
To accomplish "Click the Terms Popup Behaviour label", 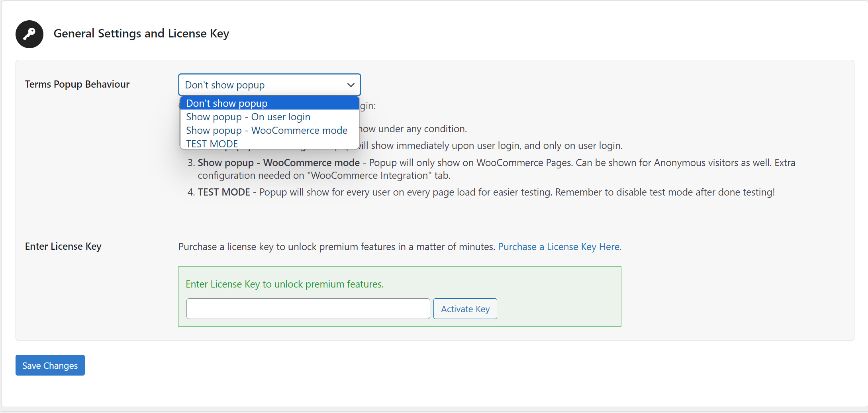I will pyautogui.click(x=77, y=84).
